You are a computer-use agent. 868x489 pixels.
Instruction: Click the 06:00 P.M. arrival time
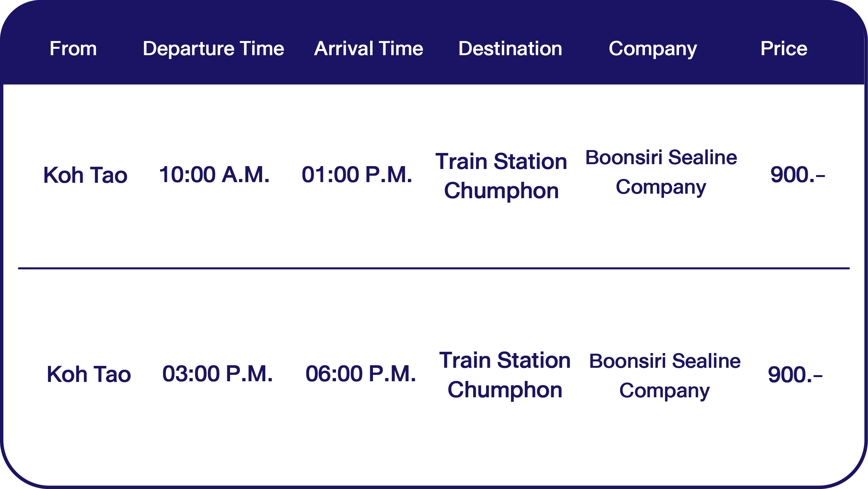360,374
